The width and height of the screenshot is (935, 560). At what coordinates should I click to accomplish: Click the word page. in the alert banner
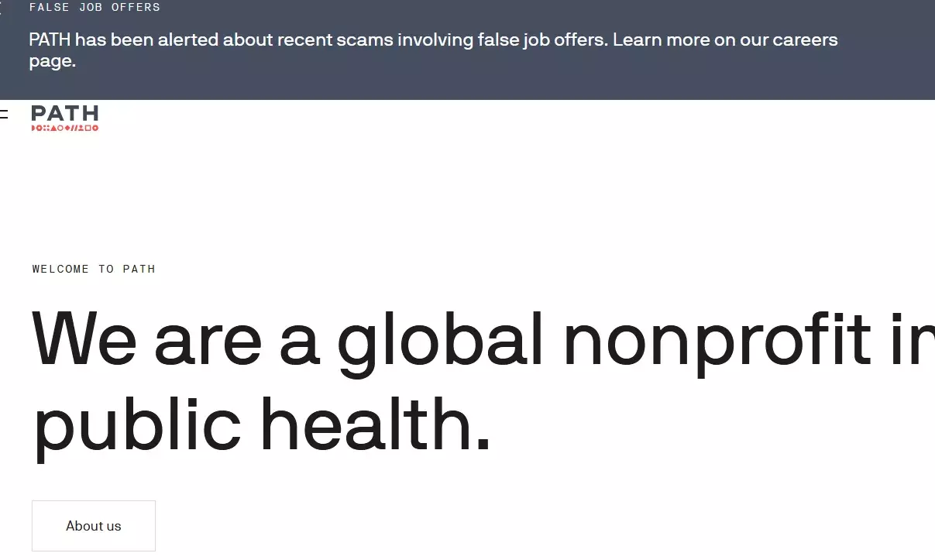52,61
